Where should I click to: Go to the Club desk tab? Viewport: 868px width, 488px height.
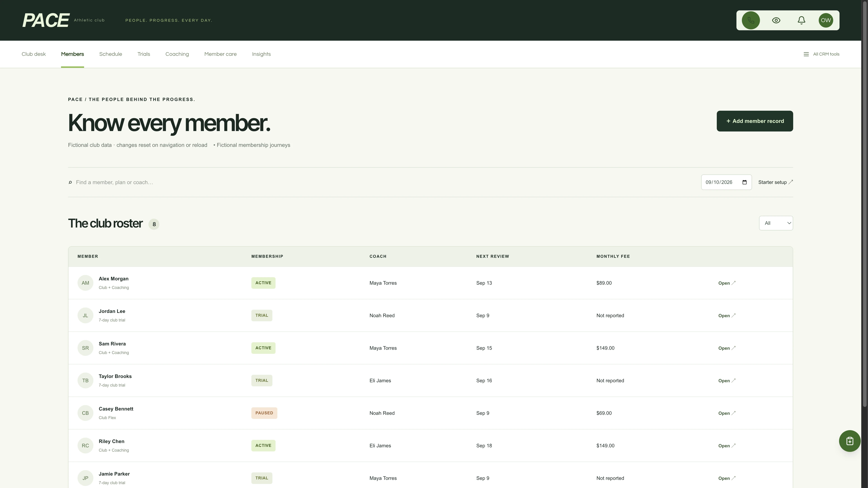click(34, 54)
